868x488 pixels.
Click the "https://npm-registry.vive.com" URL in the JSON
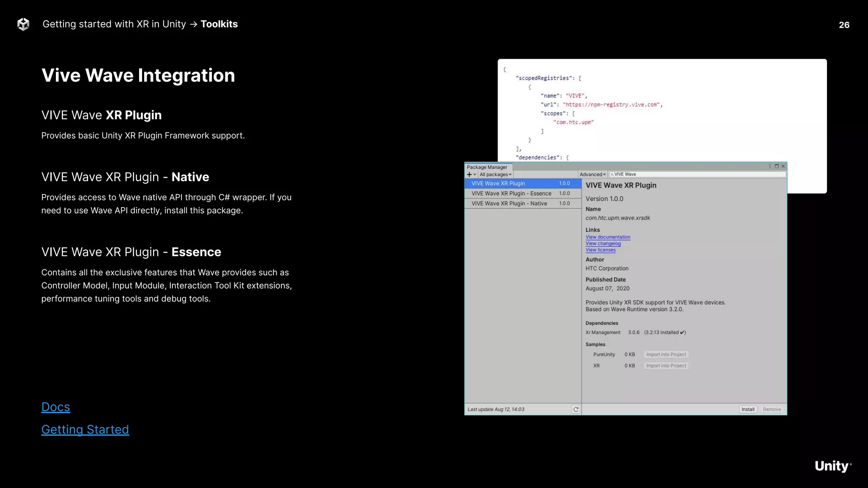click(x=611, y=105)
